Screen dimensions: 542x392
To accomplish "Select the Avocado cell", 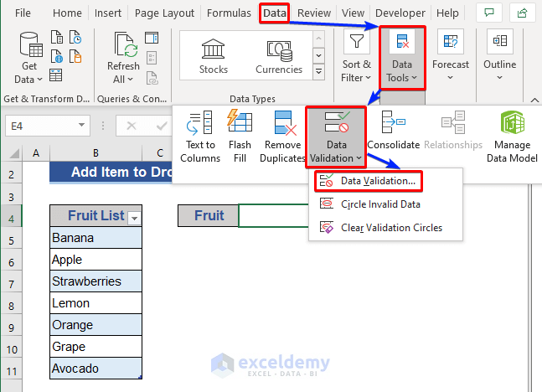I will click(95, 369).
